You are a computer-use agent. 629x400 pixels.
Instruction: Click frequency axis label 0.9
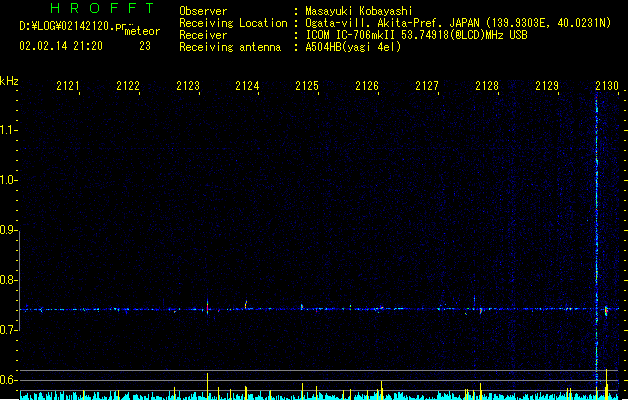(x=8, y=230)
